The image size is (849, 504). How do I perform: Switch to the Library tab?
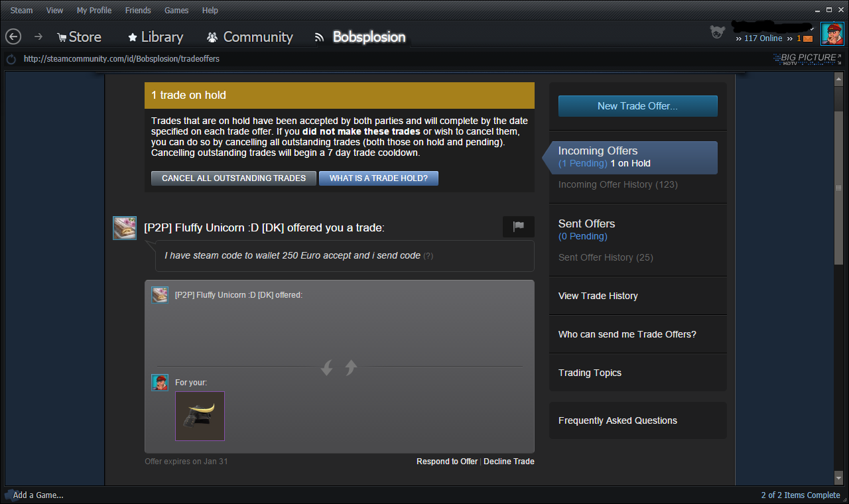[155, 37]
